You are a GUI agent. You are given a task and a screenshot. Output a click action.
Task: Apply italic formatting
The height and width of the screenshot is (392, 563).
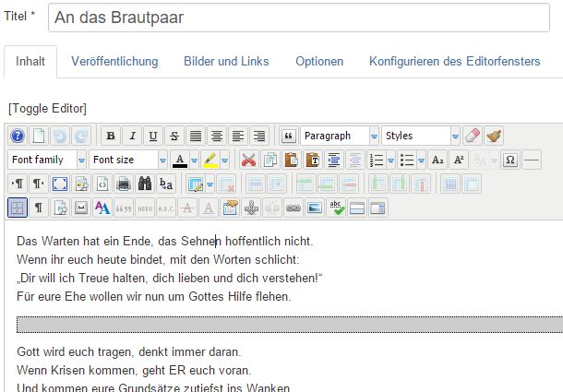(x=132, y=137)
